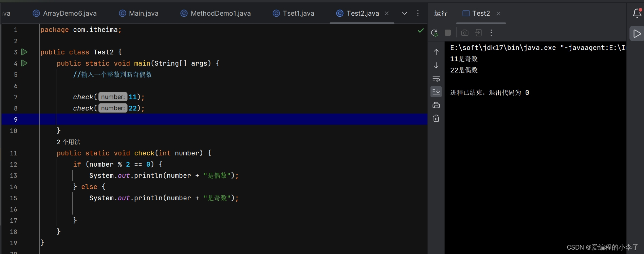The width and height of the screenshot is (644, 254).
Task: Click the '2 个用法' usages hint
Action: click(69, 142)
